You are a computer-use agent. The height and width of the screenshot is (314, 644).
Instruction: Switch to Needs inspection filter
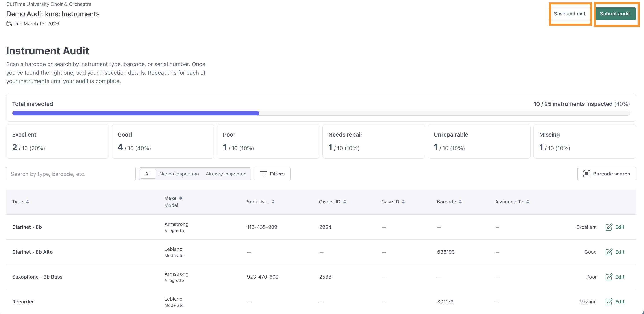pyautogui.click(x=179, y=174)
